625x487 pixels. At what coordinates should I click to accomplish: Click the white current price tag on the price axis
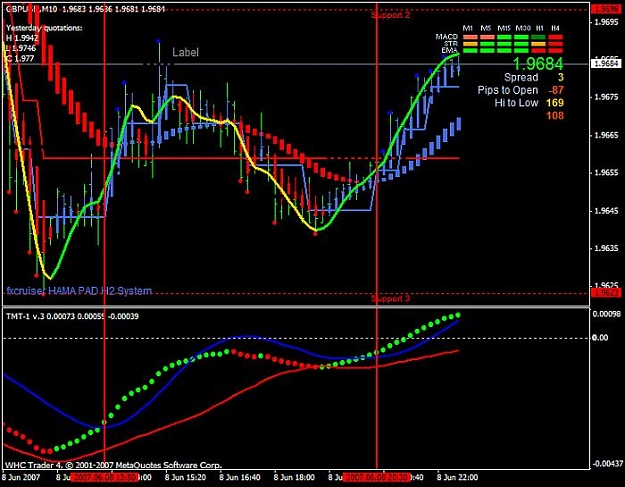coord(605,64)
